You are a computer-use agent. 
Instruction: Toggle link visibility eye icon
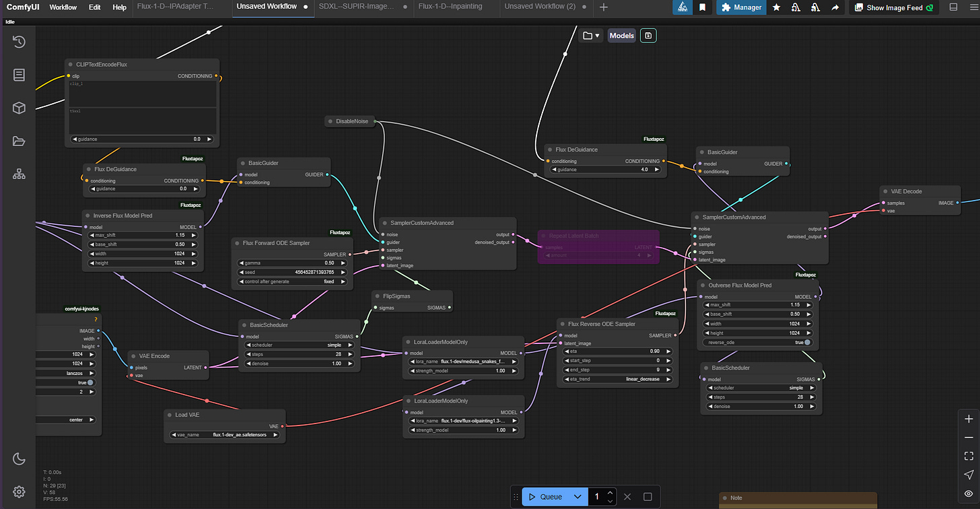pos(969,494)
